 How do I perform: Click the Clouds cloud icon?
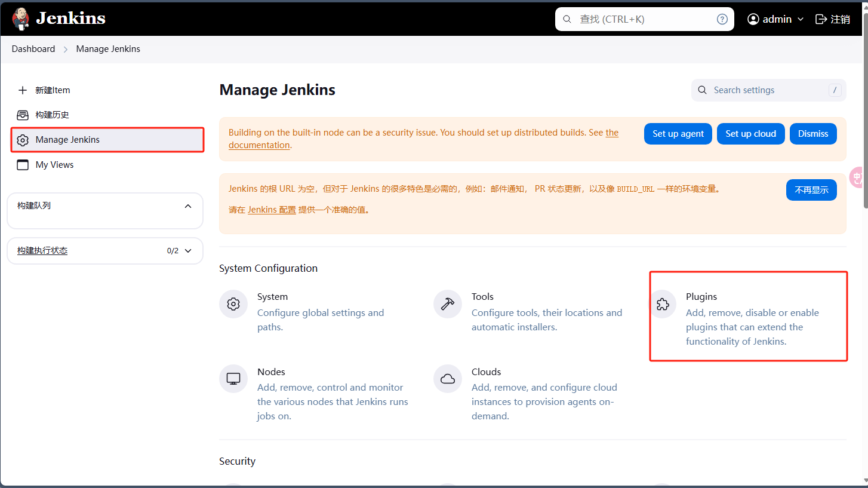448,379
